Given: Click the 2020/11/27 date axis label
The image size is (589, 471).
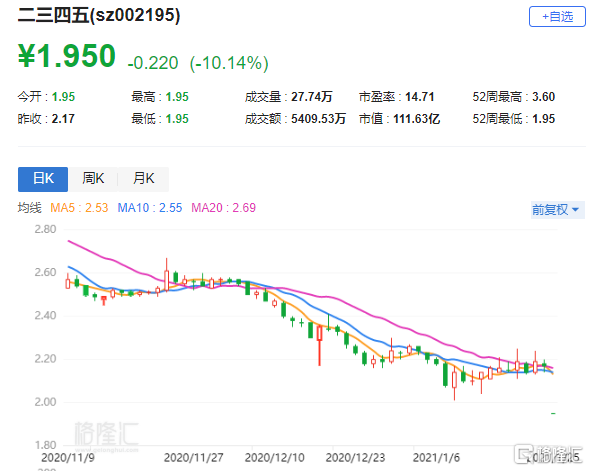Looking at the screenshot, I should tap(194, 458).
